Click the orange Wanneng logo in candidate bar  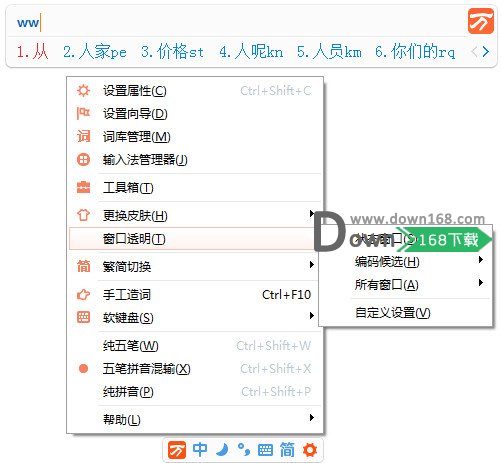(x=480, y=21)
